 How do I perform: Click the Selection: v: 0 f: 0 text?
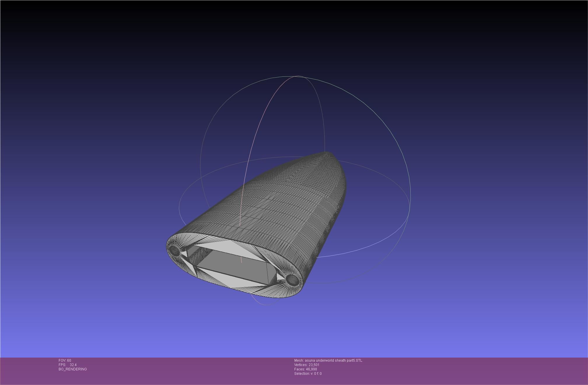tap(308, 374)
